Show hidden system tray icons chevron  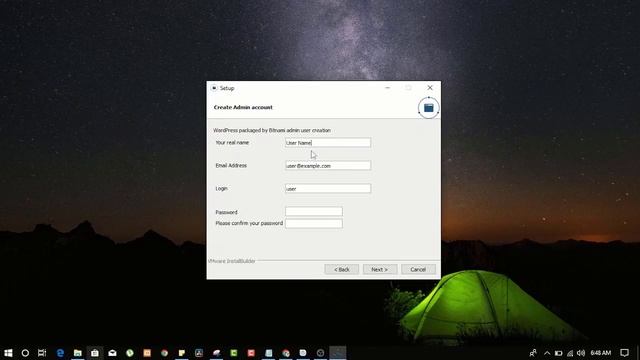tap(547, 353)
